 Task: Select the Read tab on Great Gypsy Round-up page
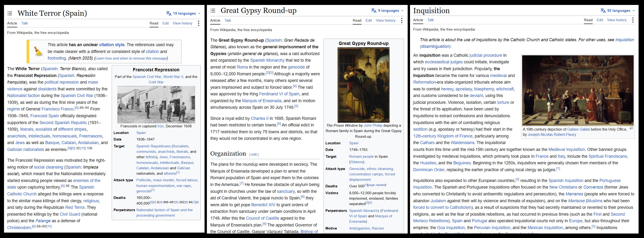coord(357,20)
